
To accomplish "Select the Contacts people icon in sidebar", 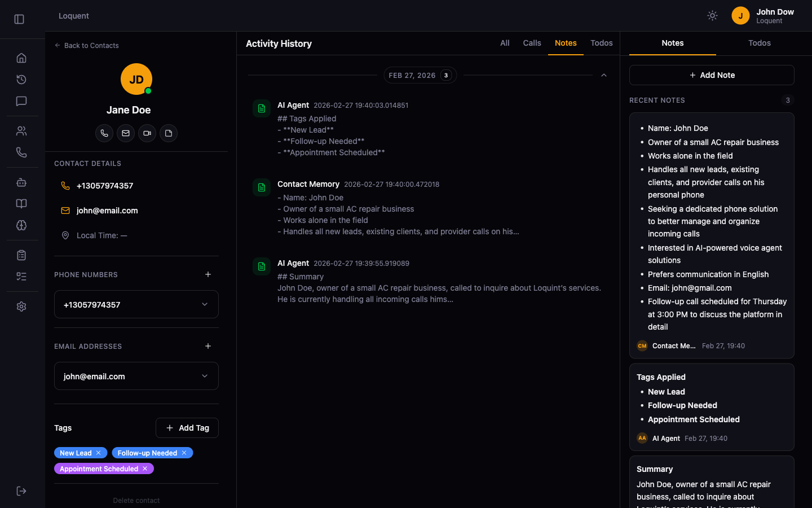I will (x=21, y=130).
